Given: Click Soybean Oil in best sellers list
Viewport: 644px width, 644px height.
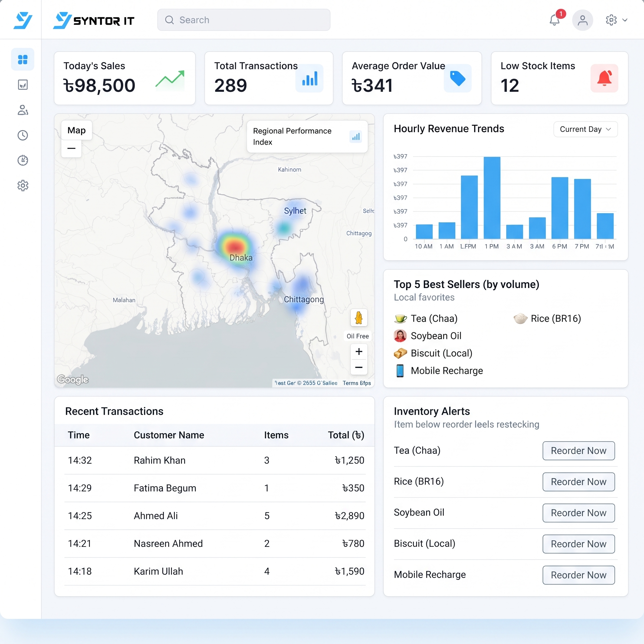Looking at the screenshot, I should [428, 336].
